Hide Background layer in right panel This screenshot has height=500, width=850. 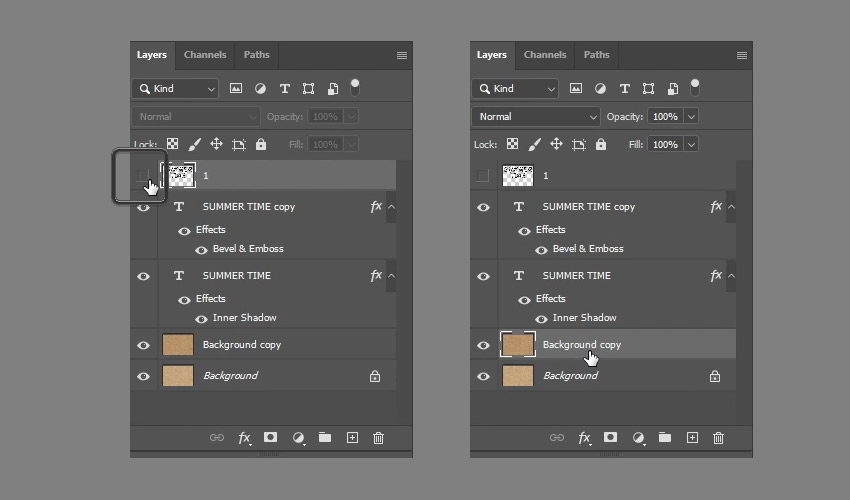click(483, 376)
